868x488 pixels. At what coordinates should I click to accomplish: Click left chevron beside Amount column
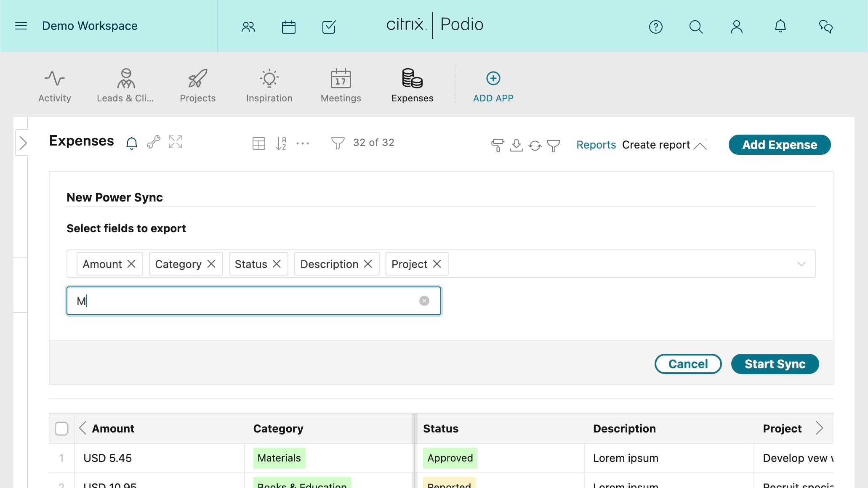tap(83, 428)
